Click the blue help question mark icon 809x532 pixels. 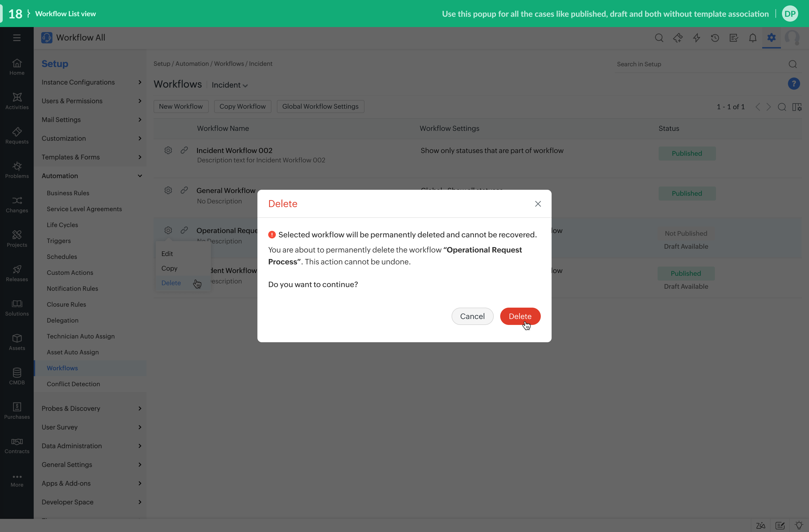click(x=794, y=84)
